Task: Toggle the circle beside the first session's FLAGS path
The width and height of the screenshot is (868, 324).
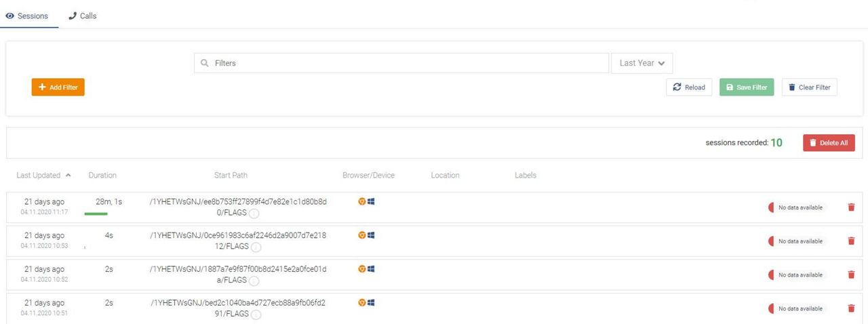Action: [254, 214]
